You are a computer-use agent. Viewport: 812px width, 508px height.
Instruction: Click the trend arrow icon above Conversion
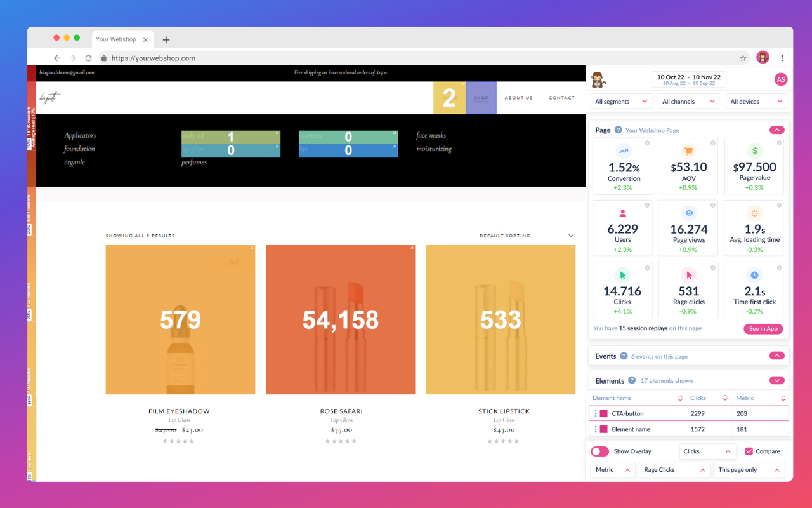coord(623,151)
